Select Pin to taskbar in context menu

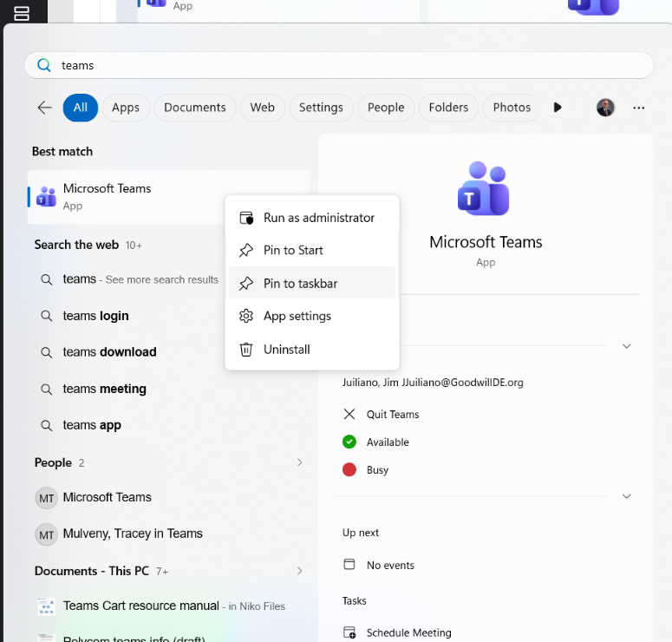tap(300, 284)
